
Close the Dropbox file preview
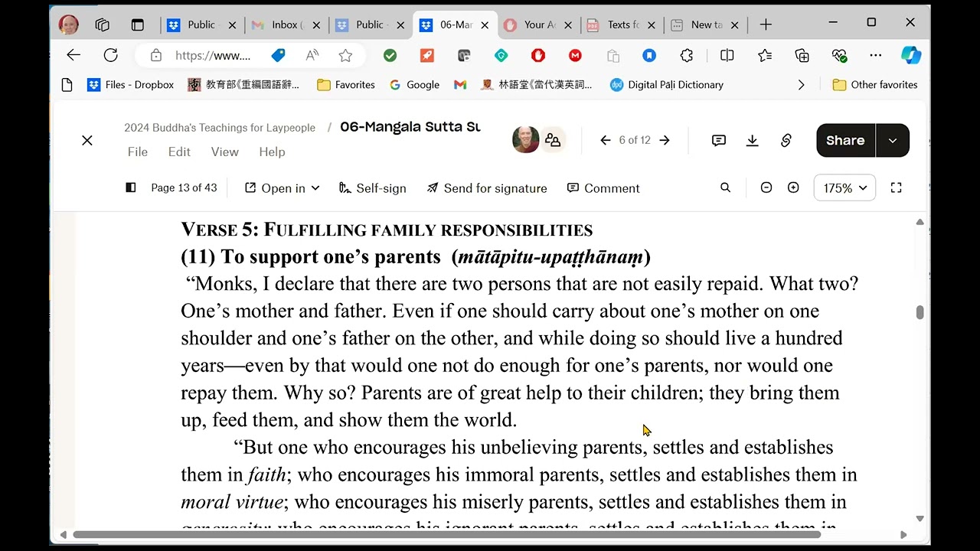point(87,141)
